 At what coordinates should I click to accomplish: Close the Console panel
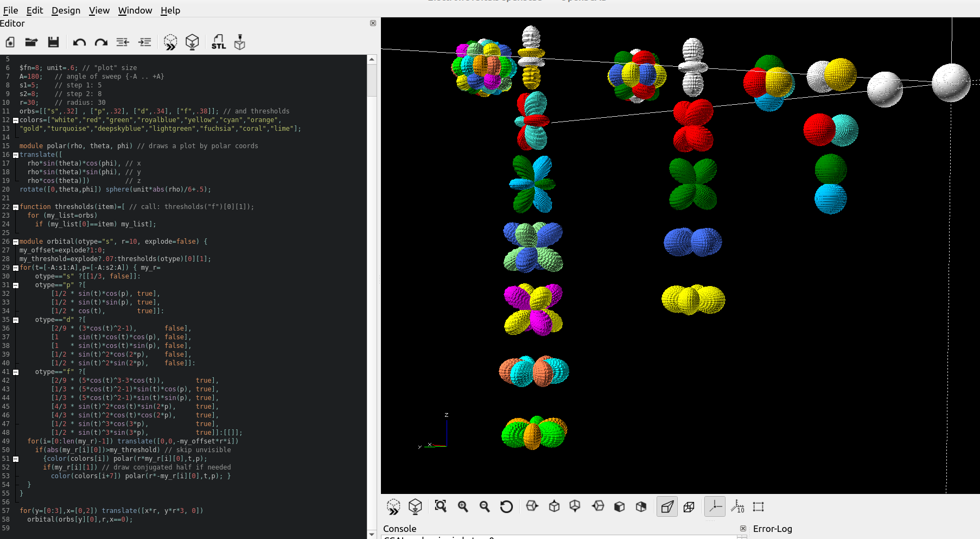[x=743, y=529]
